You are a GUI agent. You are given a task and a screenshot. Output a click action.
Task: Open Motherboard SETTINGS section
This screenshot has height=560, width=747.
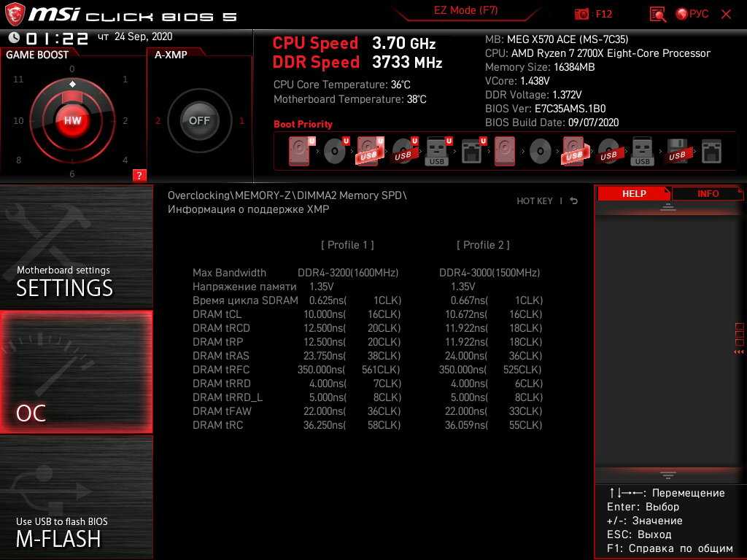(76, 248)
